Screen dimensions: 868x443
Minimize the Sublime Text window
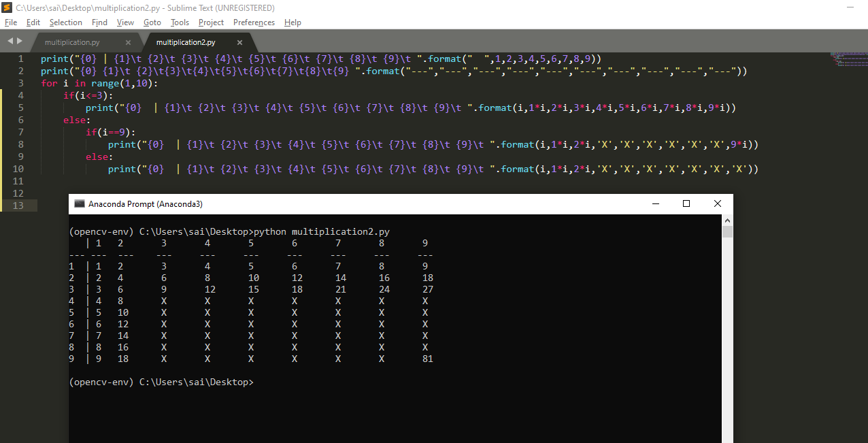click(x=850, y=7)
